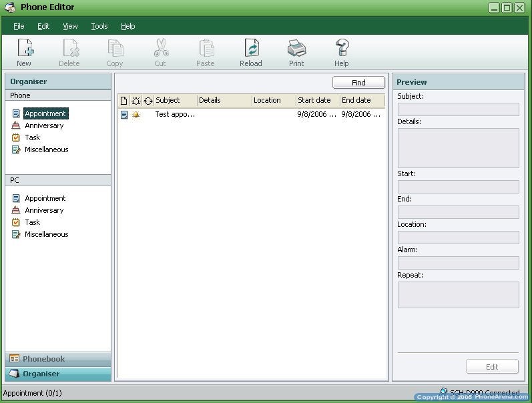
Task: Select Task under PC
Action: coord(32,222)
